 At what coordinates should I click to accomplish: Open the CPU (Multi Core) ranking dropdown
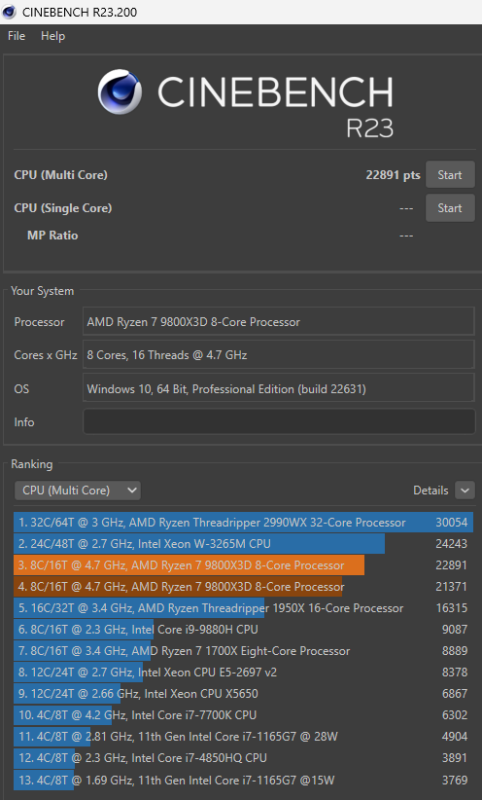[78, 490]
